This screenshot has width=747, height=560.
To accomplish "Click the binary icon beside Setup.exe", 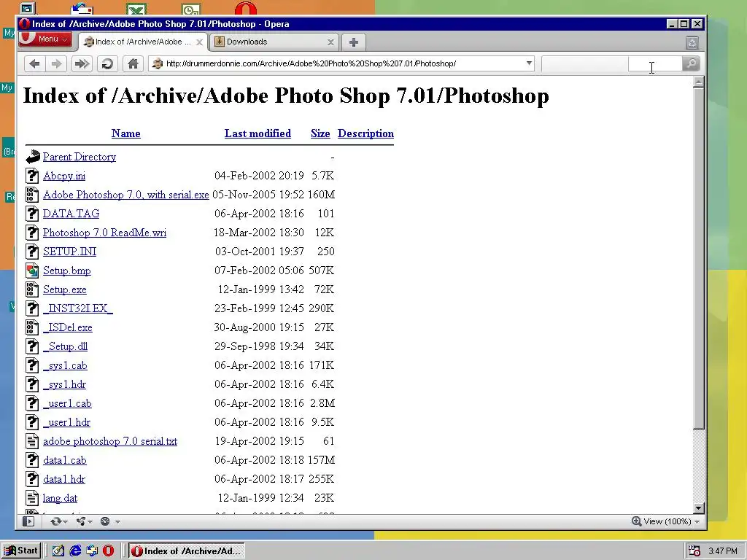I will pyautogui.click(x=32, y=289).
